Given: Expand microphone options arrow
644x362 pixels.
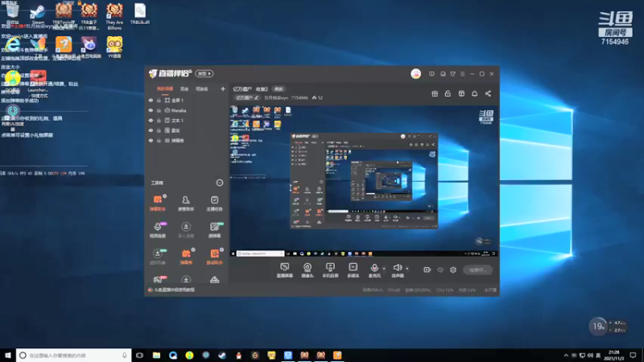Looking at the screenshot, I should 384,269.
